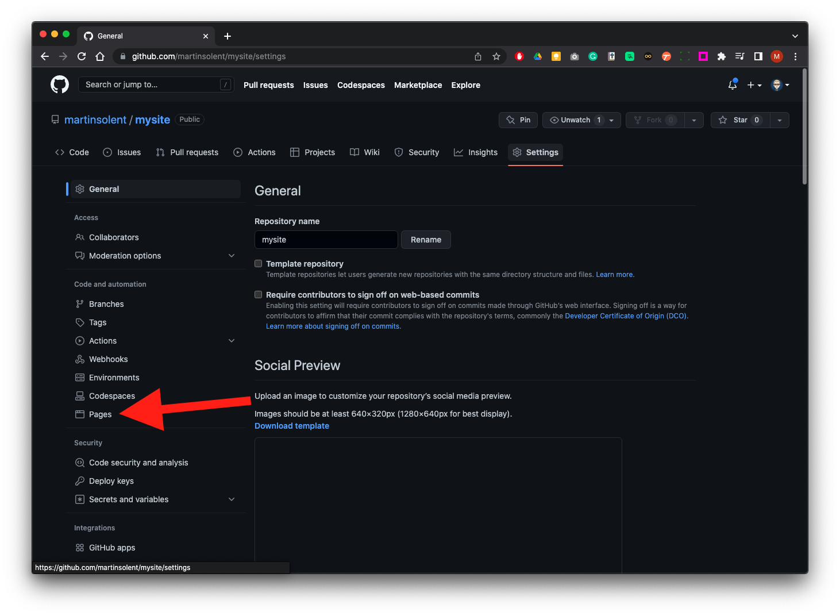The height and width of the screenshot is (616, 840).
Task: Click the Download template link
Action: click(x=292, y=426)
